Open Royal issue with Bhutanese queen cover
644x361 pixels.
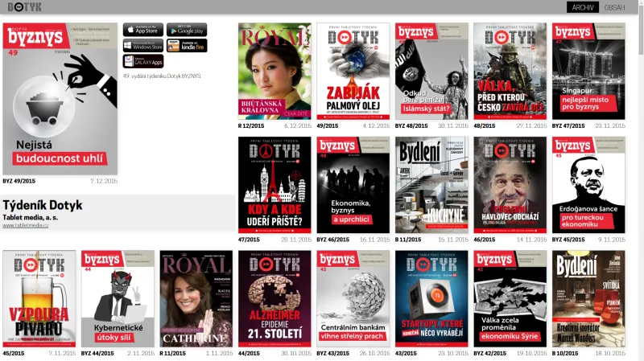275,71
